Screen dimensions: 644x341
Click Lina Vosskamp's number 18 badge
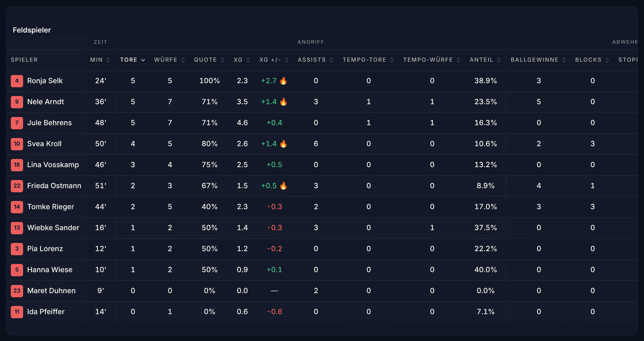click(17, 165)
